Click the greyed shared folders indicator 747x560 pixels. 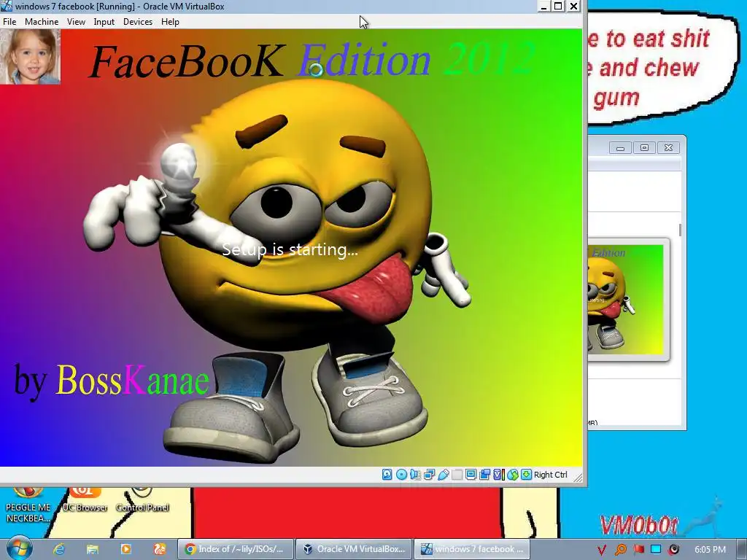(x=457, y=474)
